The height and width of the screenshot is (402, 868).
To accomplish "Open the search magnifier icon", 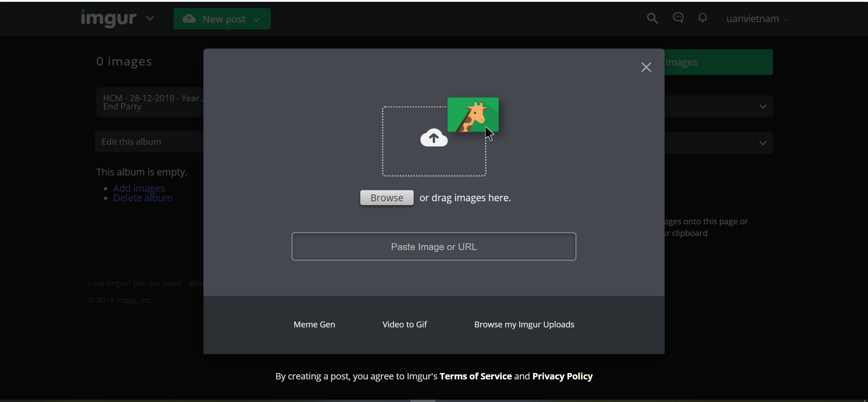I will (652, 19).
